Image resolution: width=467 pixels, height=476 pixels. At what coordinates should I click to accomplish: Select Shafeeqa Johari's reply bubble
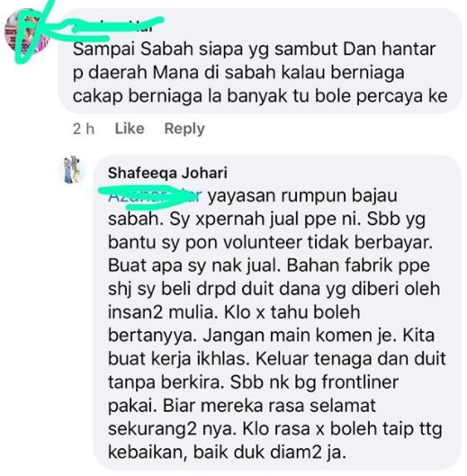(x=277, y=312)
